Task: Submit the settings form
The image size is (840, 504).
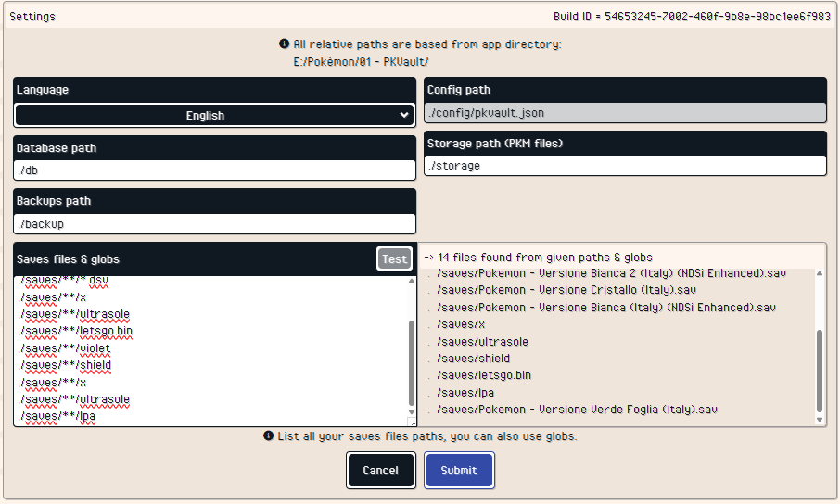Action: [459, 471]
